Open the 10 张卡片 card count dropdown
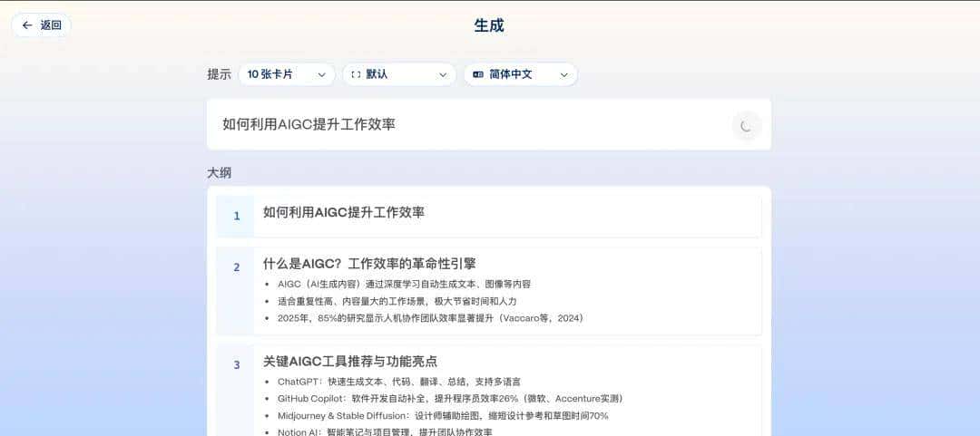 tap(287, 74)
